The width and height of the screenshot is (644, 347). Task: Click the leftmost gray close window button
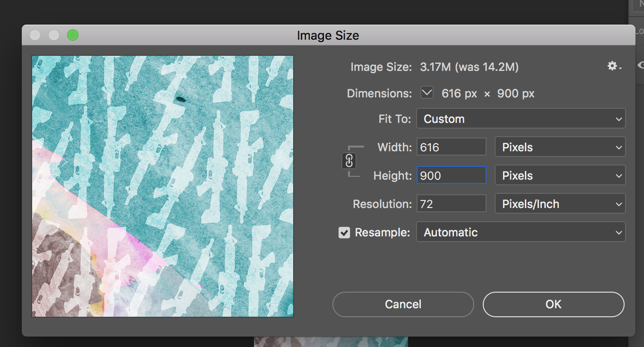click(35, 35)
